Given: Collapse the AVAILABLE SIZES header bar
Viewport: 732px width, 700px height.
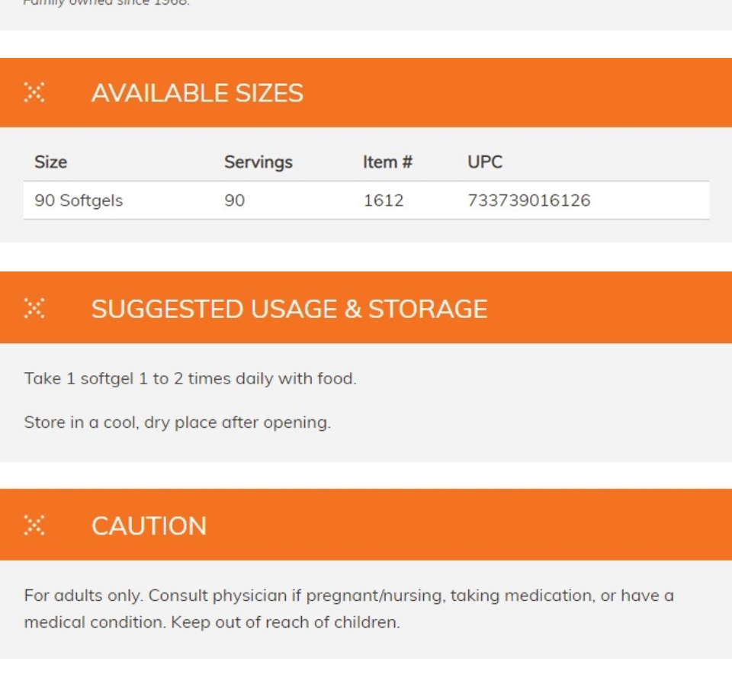Looking at the screenshot, I should tap(366, 92).
